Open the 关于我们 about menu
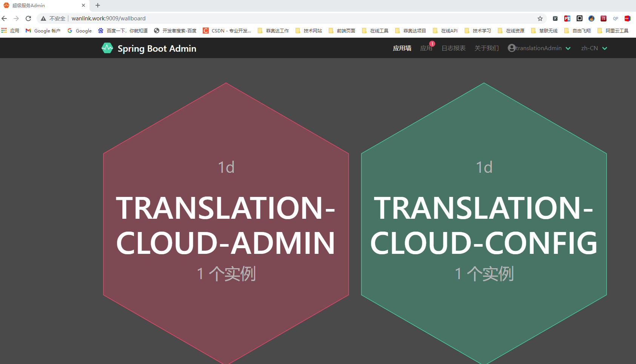The height and width of the screenshot is (364, 636). [487, 48]
